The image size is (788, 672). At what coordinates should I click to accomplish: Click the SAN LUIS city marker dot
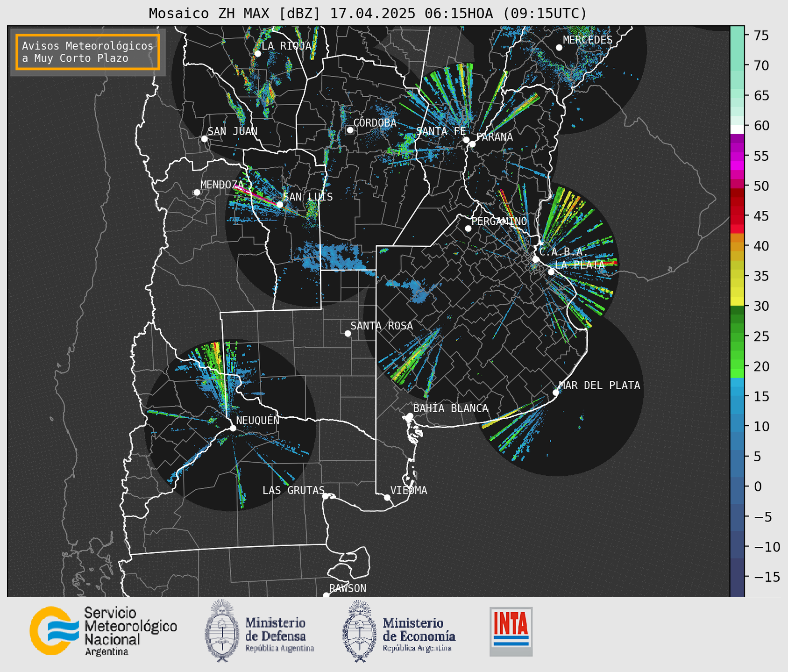[x=279, y=205]
